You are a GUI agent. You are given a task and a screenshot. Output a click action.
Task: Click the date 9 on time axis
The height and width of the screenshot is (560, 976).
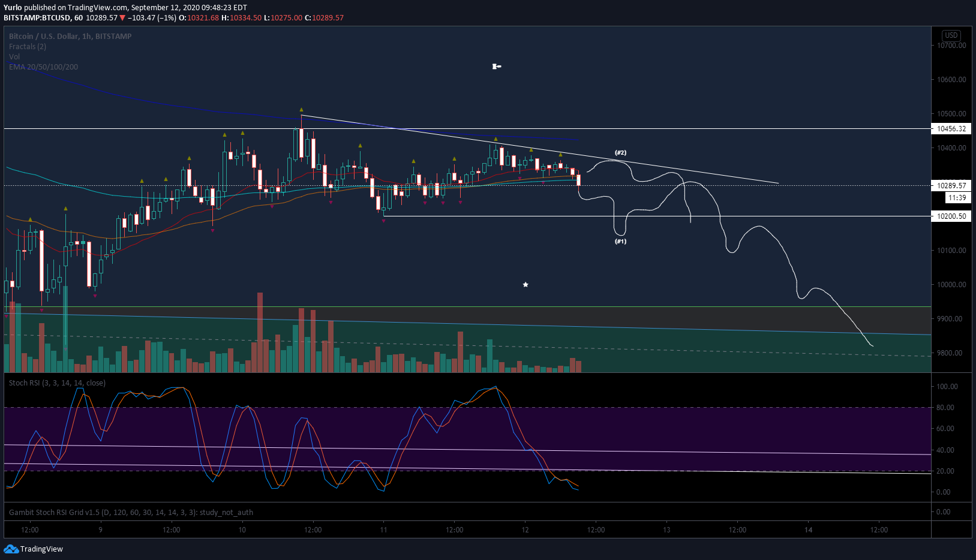tap(100, 530)
